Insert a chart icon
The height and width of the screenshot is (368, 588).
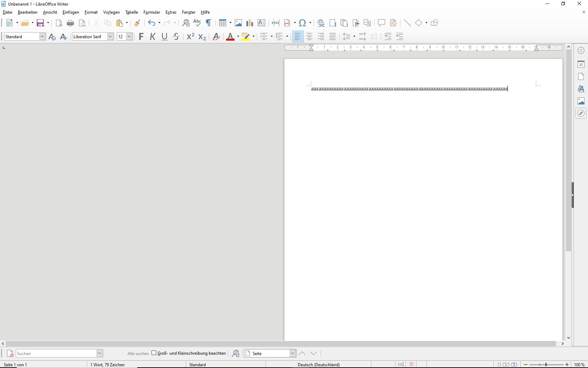pyautogui.click(x=250, y=23)
